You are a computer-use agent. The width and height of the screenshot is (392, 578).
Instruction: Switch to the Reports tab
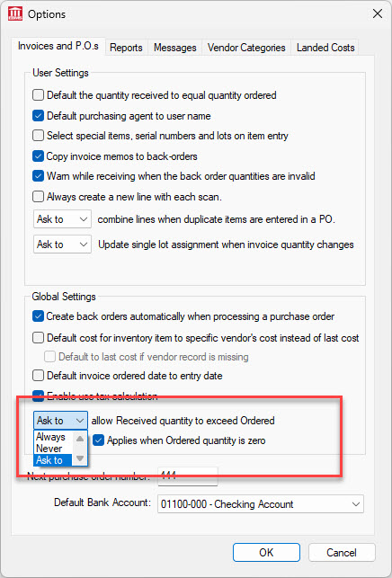(x=126, y=48)
